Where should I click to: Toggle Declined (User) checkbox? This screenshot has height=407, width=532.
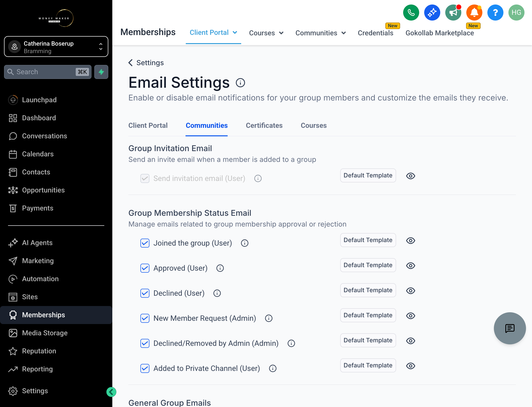145,293
